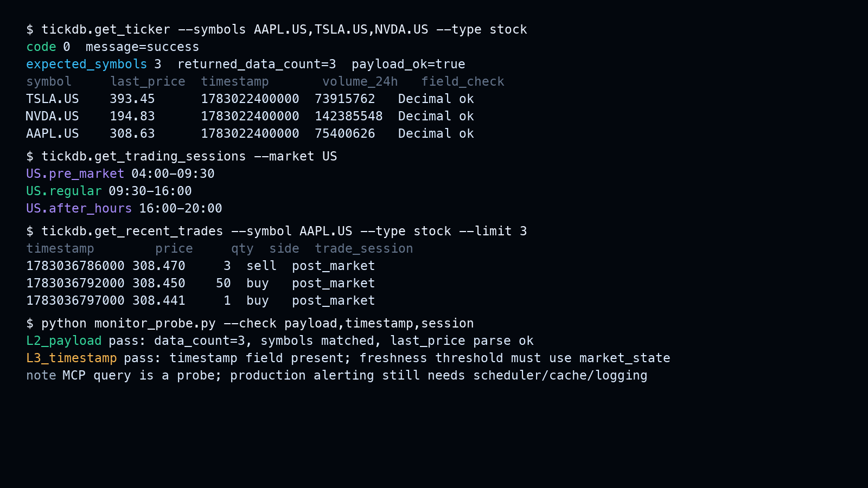Click 'tickdb.get_trading_sessions' command text
868x488 pixels.
coord(144,157)
